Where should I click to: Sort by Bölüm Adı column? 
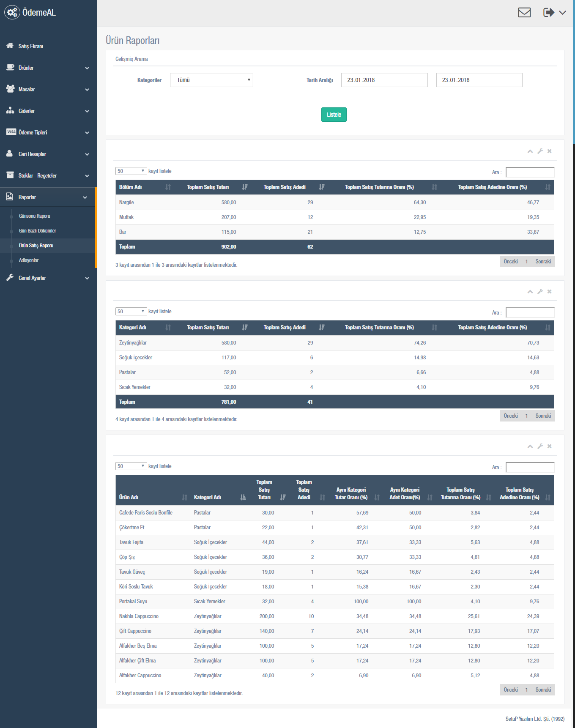145,187
